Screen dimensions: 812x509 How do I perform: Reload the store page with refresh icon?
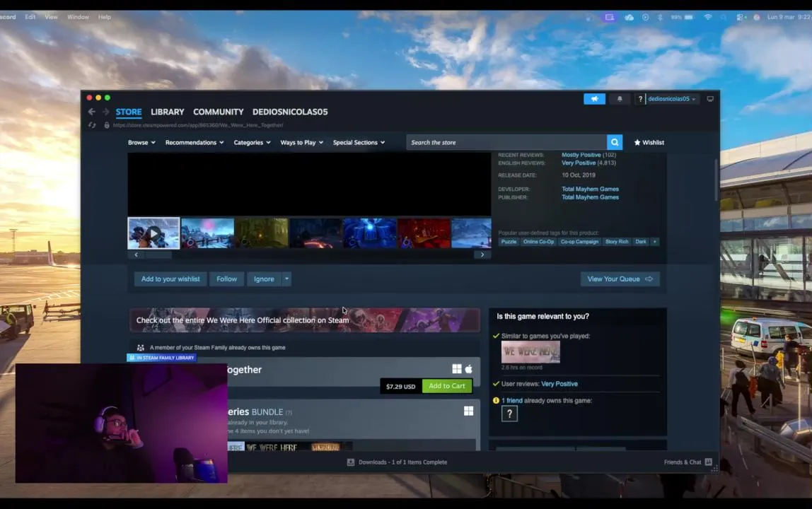coord(92,125)
